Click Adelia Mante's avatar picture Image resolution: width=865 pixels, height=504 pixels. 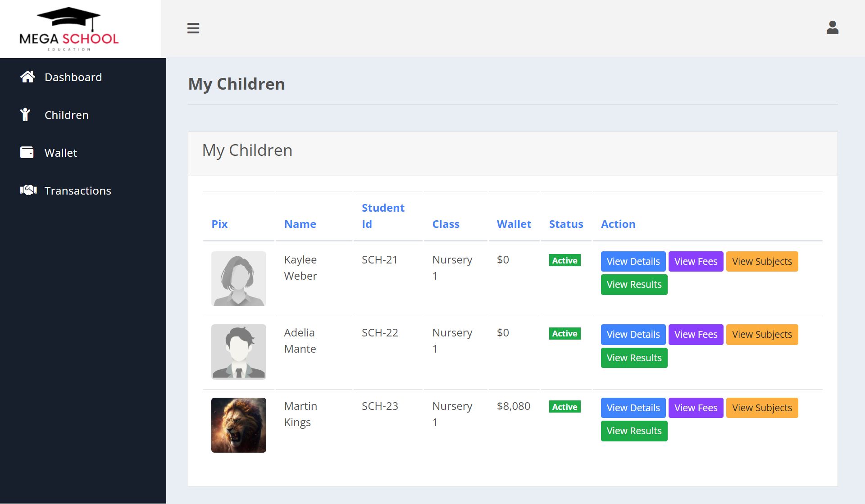(x=238, y=352)
